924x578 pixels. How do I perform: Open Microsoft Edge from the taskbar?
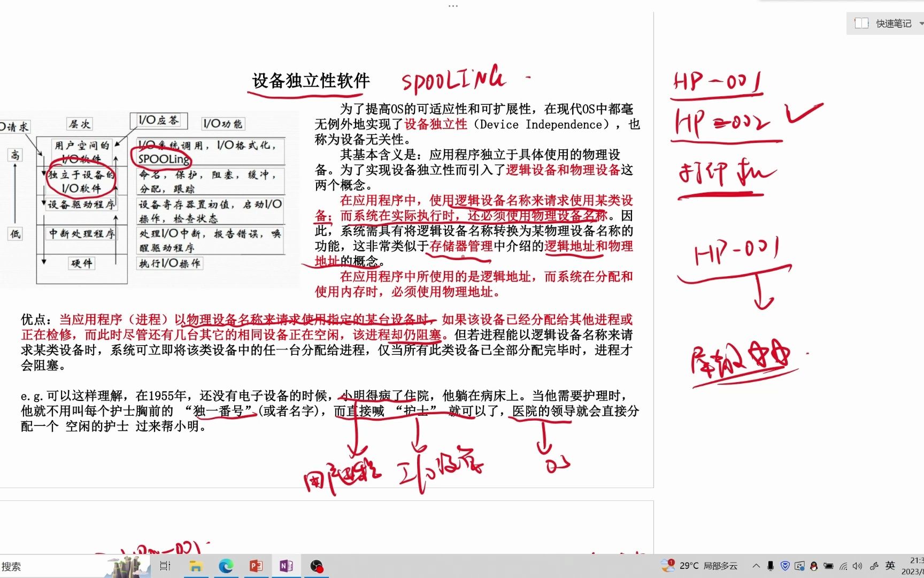[226, 566]
